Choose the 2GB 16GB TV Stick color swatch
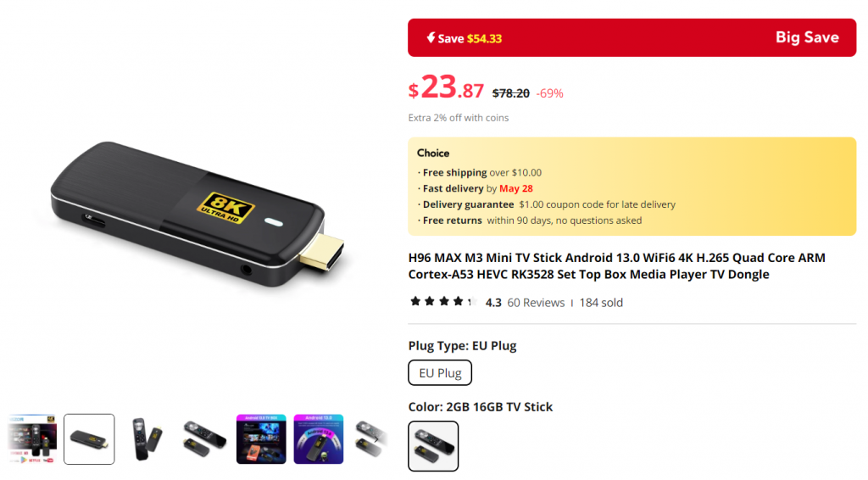This screenshot has width=868, height=480. pyautogui.click(x=433, y=446)
